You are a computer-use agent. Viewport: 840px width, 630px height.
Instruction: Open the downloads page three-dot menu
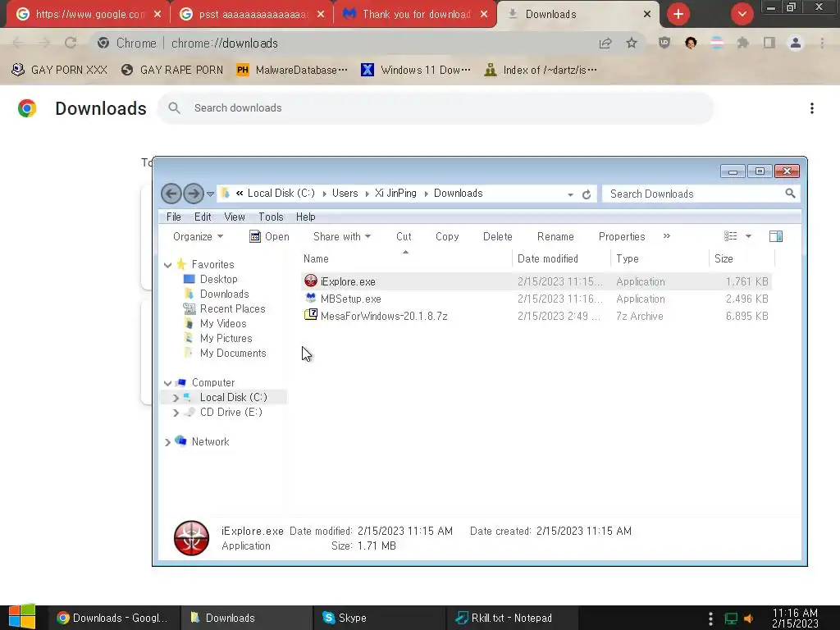coord(812,108)
